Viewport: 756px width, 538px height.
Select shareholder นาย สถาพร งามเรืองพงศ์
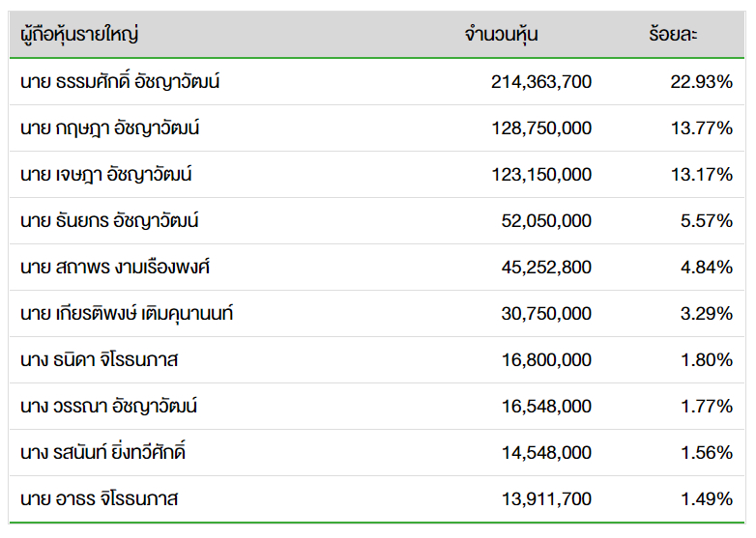[115, 267]
